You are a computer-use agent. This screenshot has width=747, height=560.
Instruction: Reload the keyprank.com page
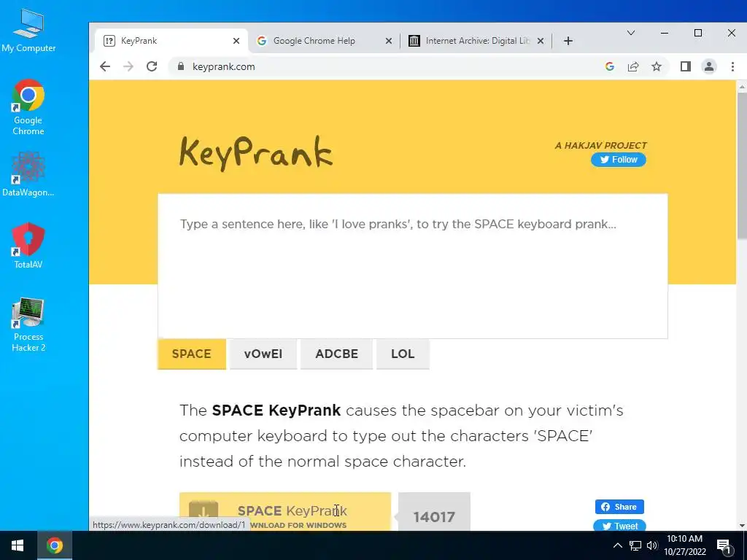pyautogui.click(x=152, y=66)
